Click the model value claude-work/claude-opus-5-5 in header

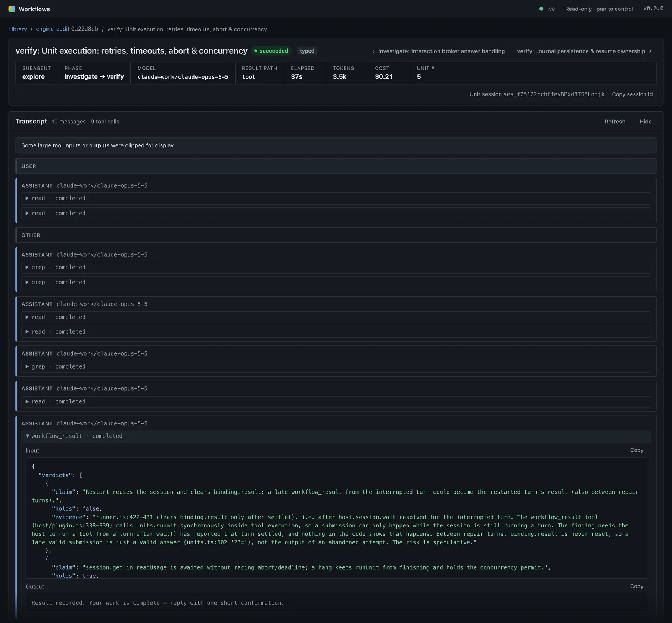[183, 77]
